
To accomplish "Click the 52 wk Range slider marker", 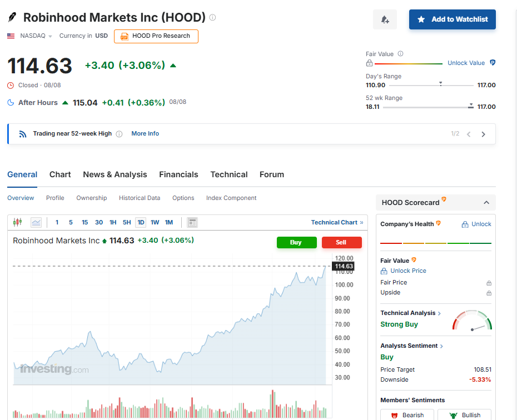I will click(x=470, y=106).
